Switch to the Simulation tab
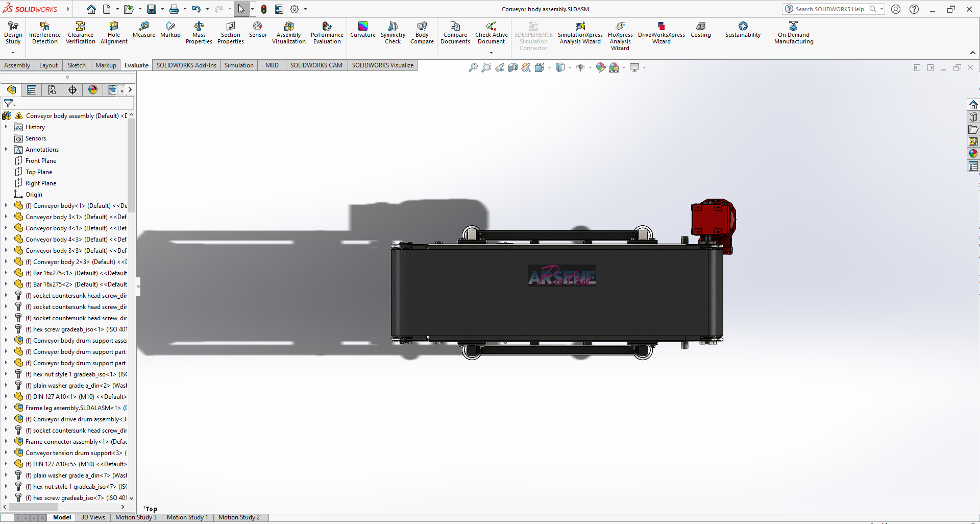The image size is (980, 524). tap(239, 65)
